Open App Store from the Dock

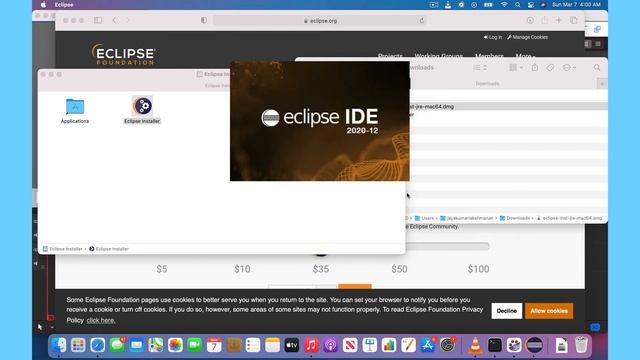coord(427,345)
